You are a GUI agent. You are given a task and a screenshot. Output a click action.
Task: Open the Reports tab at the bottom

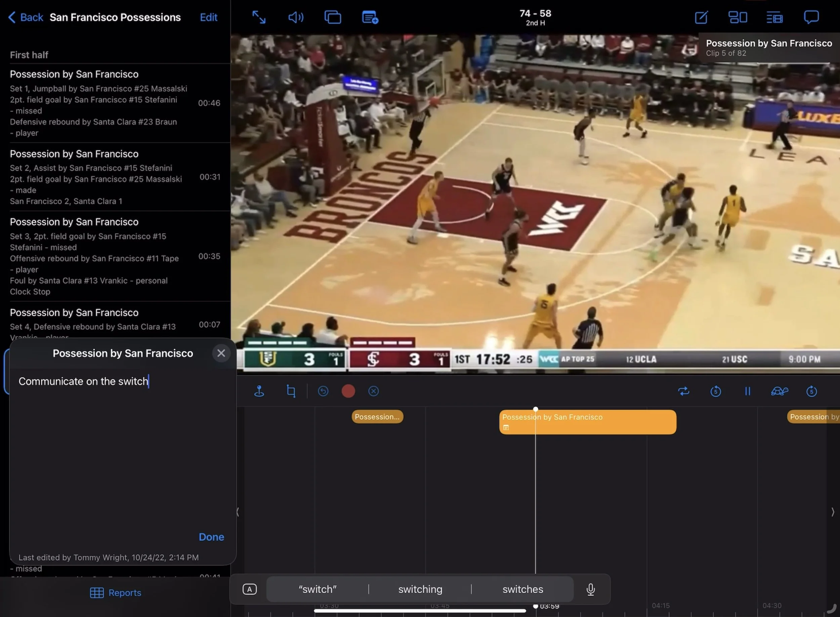[115, 593]
